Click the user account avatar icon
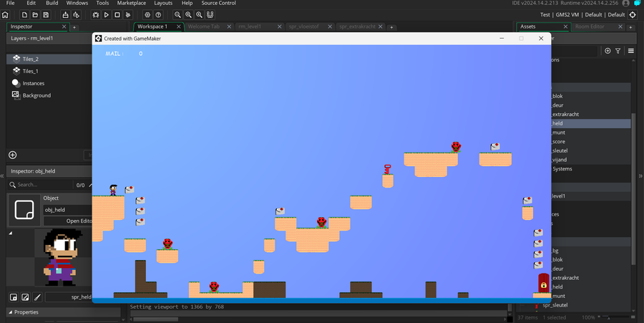 (626, 4)
